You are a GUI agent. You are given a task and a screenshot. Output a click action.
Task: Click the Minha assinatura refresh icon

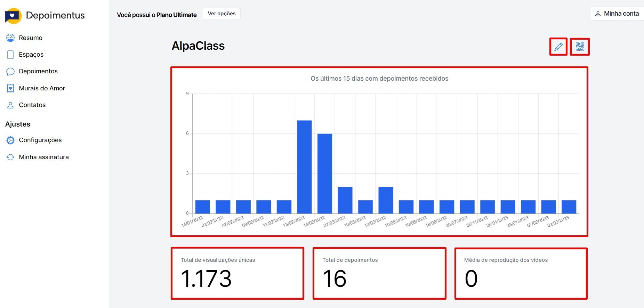tap(10, 157)
